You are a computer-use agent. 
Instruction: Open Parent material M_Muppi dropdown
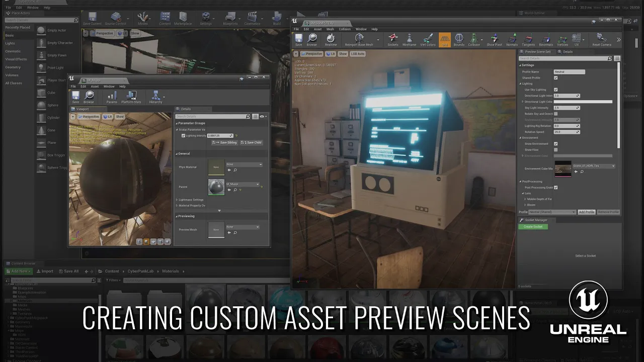click(x=242, y=184)
